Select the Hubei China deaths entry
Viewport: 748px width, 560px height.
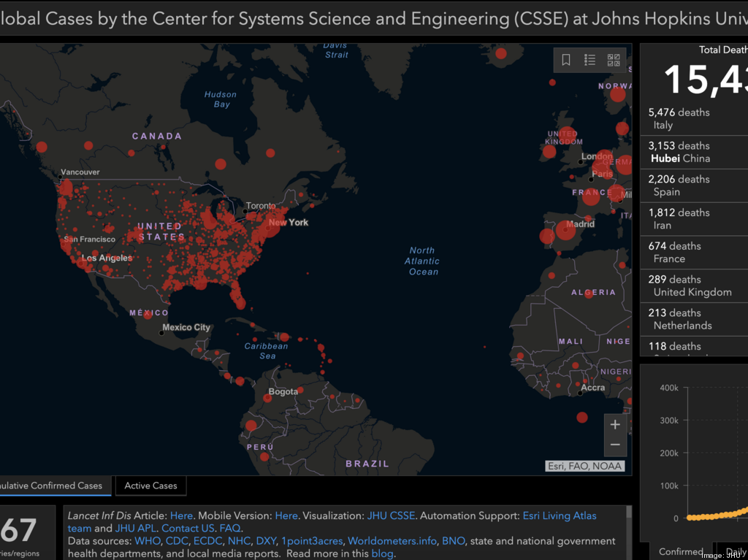pos(694,152)
